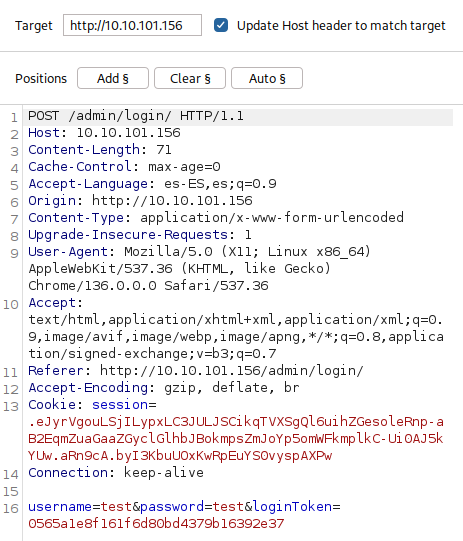Click the Content-Type header line
The width and height of the screenshot is (463, 541).
216,217
